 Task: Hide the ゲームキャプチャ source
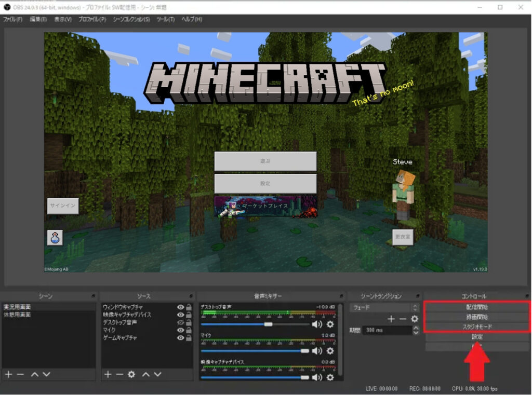click(180, 338)
